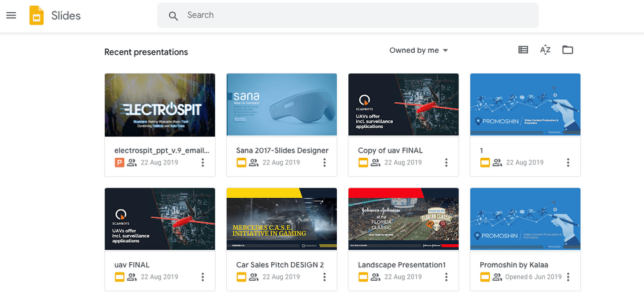Click the 'Slides' title text
644x297 pixels.
coord(65,15)
